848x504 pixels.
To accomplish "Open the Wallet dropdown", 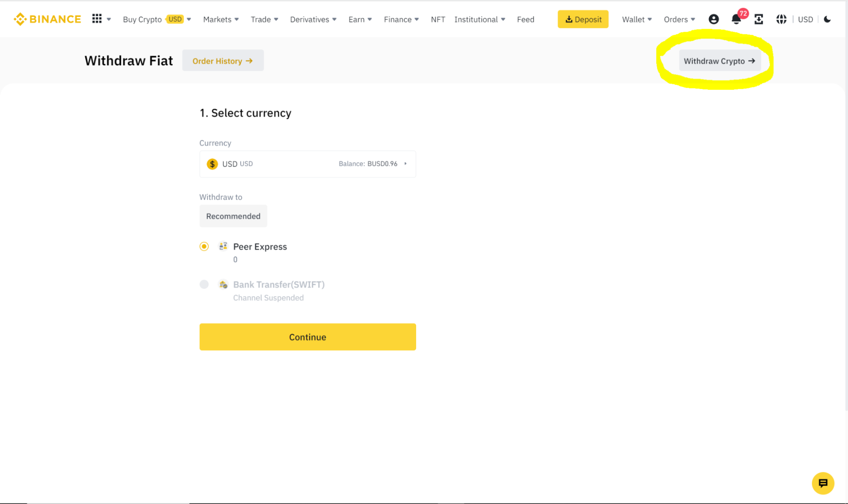I will [x=637, y=19].
